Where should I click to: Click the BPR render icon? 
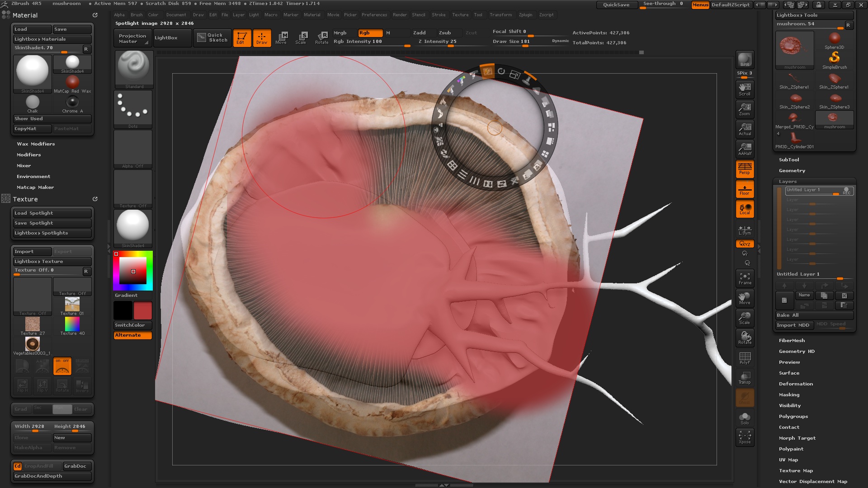tap(745, 60)
